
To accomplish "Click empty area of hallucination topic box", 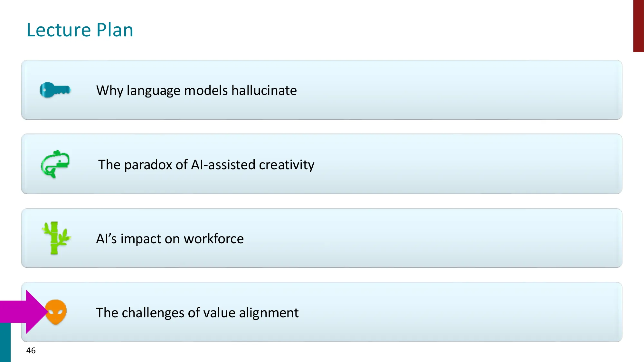I will 451,90.
